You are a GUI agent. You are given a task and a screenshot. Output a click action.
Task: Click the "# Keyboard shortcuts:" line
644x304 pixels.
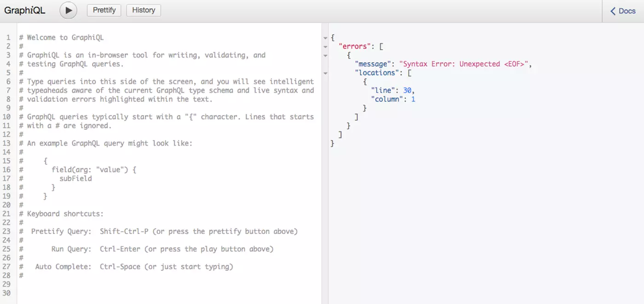[x=61, y=214]
